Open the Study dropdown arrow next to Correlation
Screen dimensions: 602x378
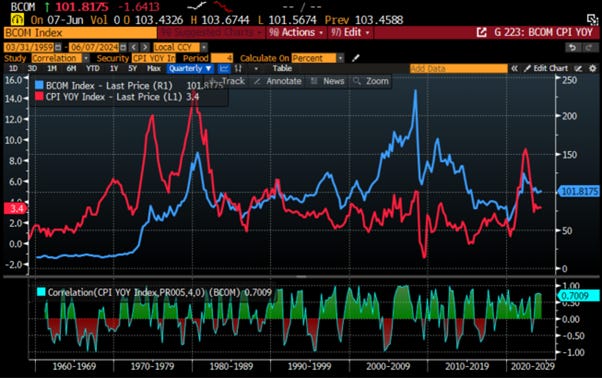86,58
